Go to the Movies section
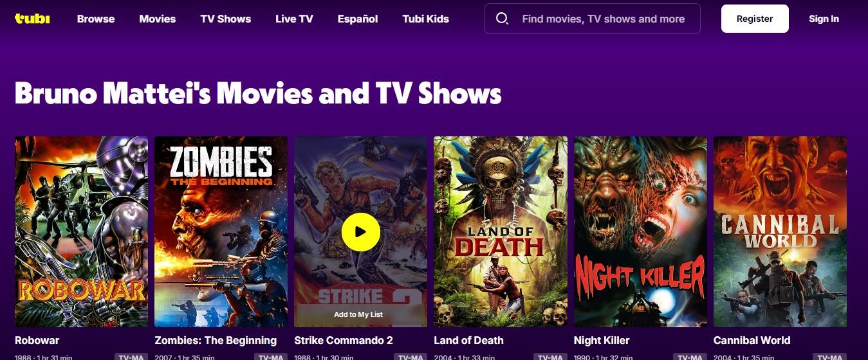This screenshot has height=360, width=868. coord(158,19)
